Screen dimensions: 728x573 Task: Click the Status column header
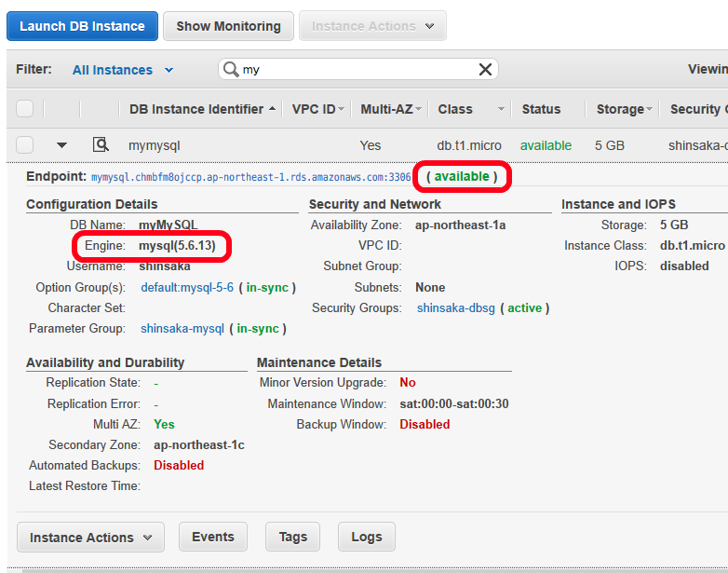(541, 109)
